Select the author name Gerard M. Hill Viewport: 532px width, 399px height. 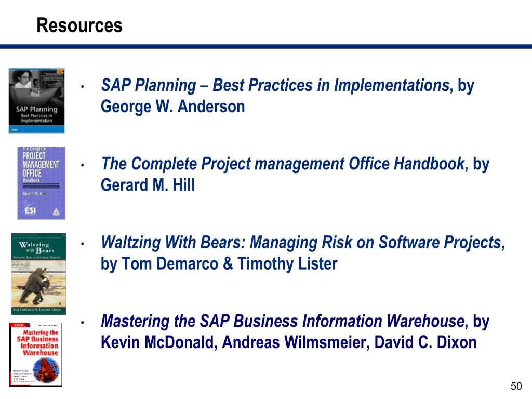point(148,185)
